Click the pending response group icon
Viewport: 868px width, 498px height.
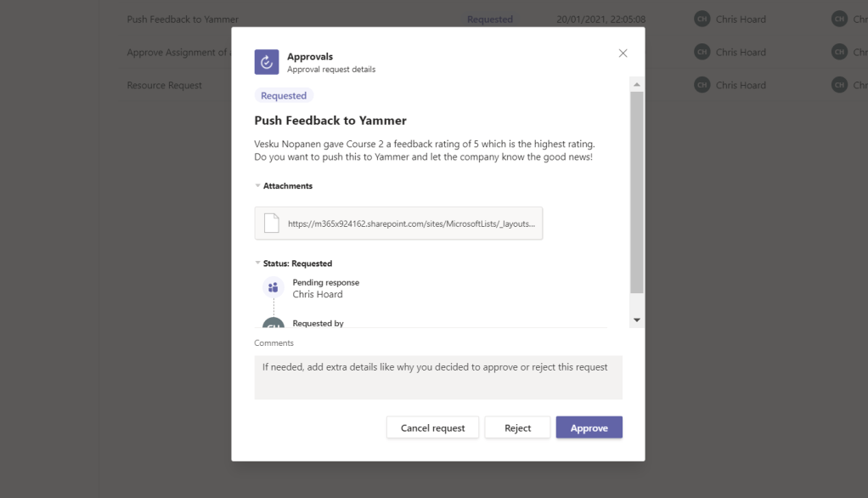pyautogui.click(x=273, y=287)
